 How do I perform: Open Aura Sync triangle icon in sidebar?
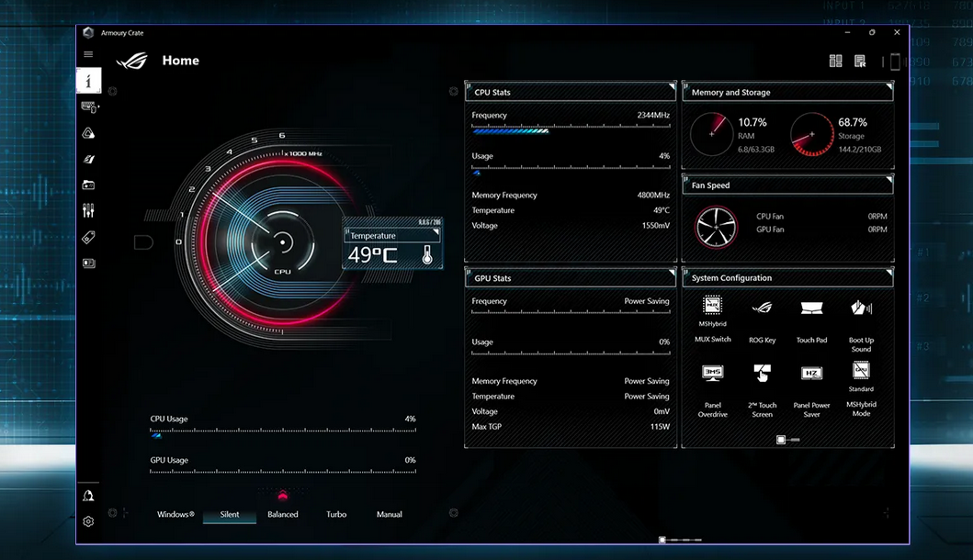pyautogui.click(x=89, y=133)
